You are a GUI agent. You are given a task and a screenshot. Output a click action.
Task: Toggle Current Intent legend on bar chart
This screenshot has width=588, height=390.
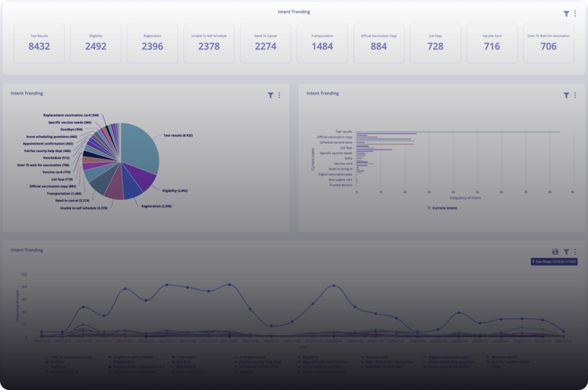442,208
